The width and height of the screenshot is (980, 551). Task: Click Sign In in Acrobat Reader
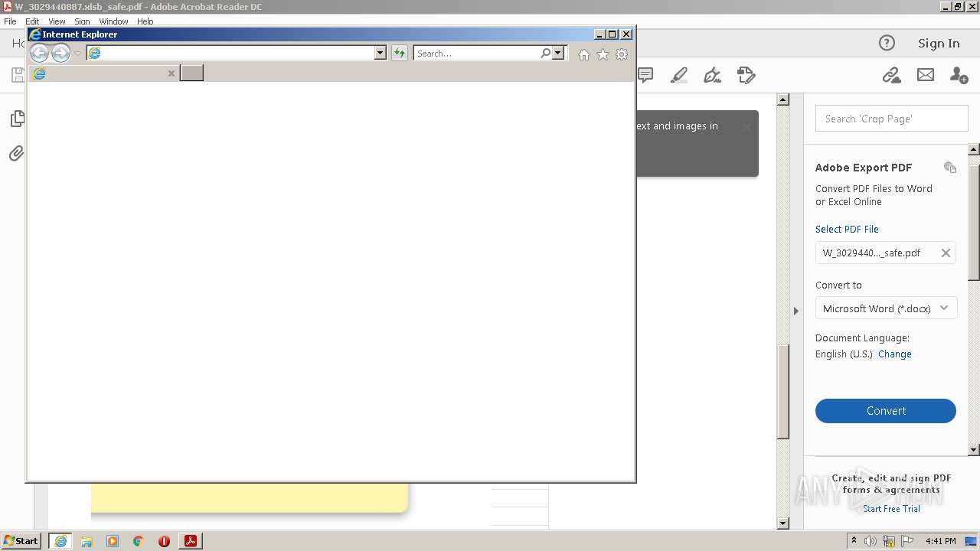939,43
